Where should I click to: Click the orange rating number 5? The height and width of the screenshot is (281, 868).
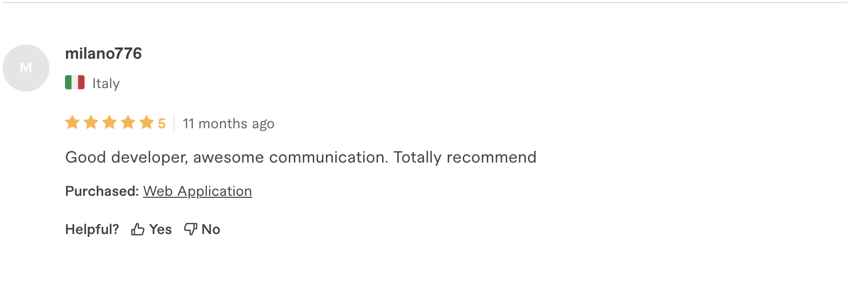coord(162,123)
